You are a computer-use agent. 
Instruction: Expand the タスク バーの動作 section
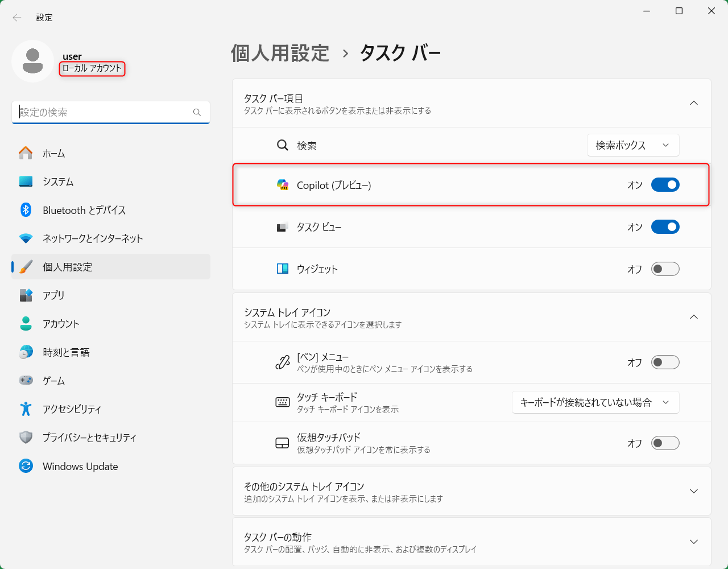[693, 542]
